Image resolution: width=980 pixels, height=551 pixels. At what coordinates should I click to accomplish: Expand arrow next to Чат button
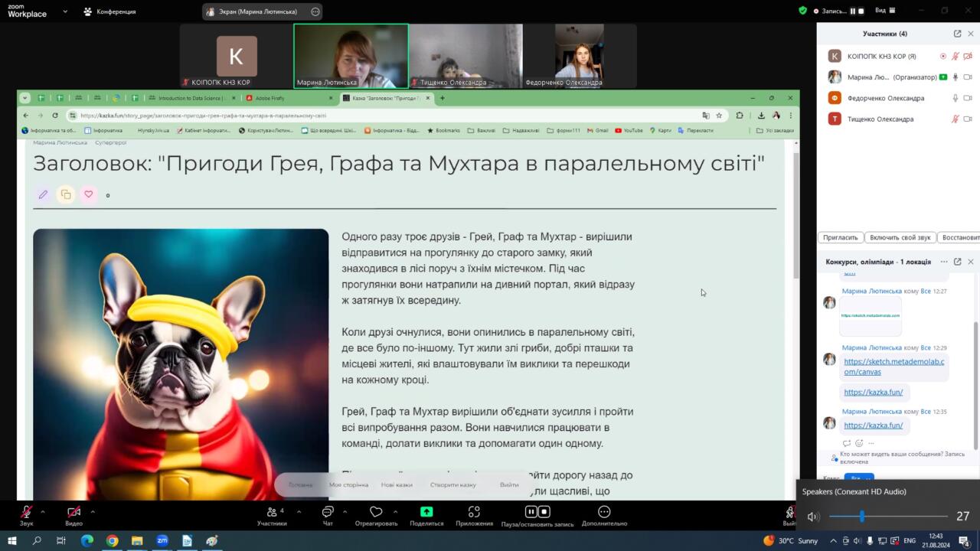345,511
